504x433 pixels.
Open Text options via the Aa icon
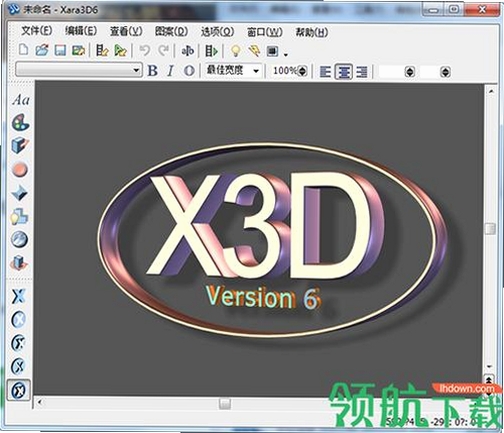click(x=20, y=99)
